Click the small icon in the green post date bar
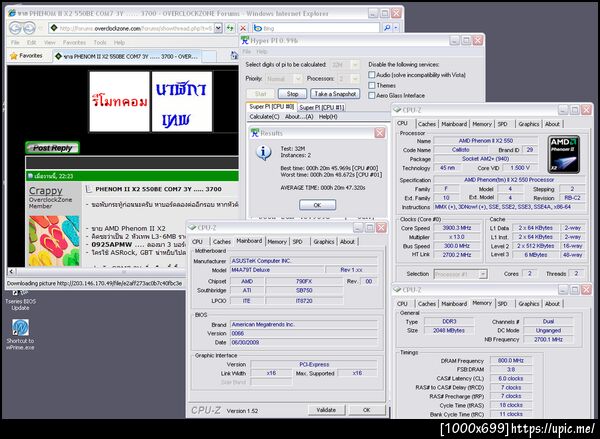The height and width of the screenshot is (439, 600). (x=30, y=176)
